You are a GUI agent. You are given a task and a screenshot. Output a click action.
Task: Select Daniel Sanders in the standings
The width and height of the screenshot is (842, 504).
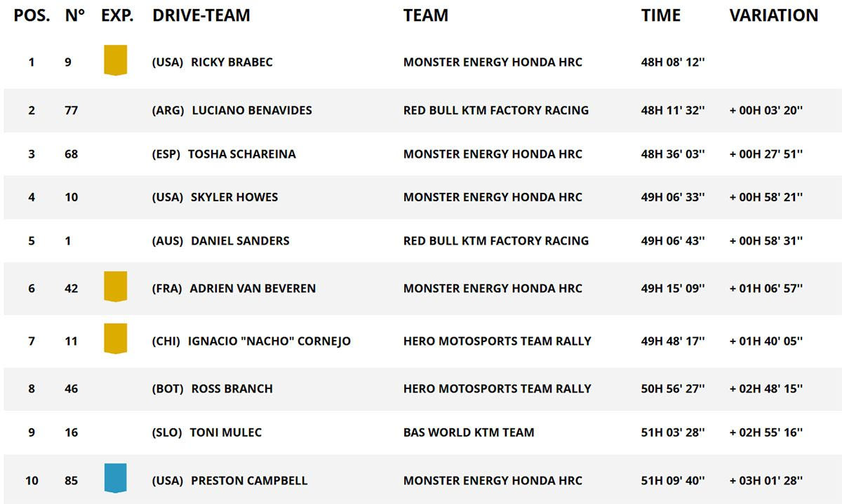(x=240, y=240)
